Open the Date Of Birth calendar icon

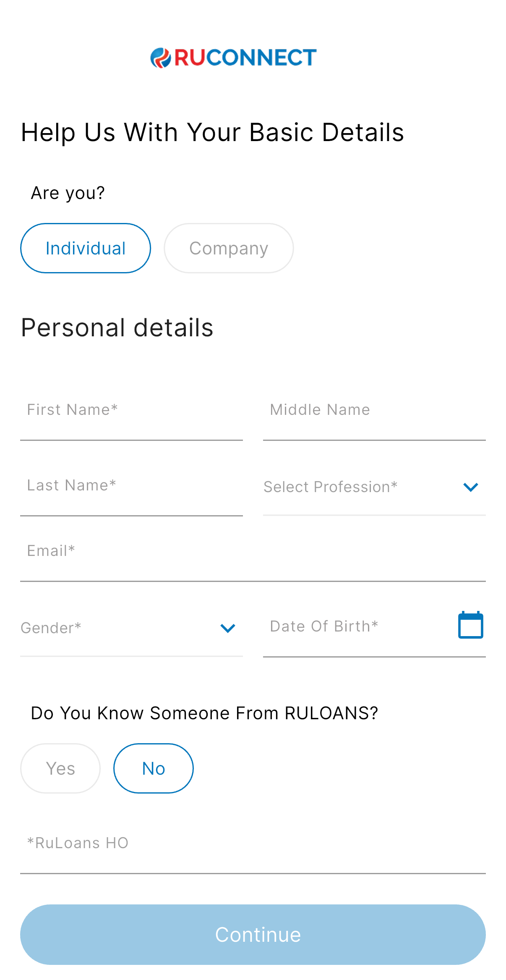(x=470, y=625)
